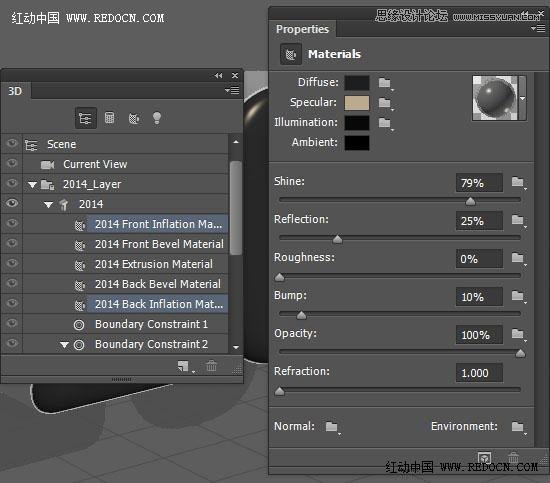Click the constraint icon of Boundary Constraint 1
This screenshot has height=483, width=550.
coord(79,325)
